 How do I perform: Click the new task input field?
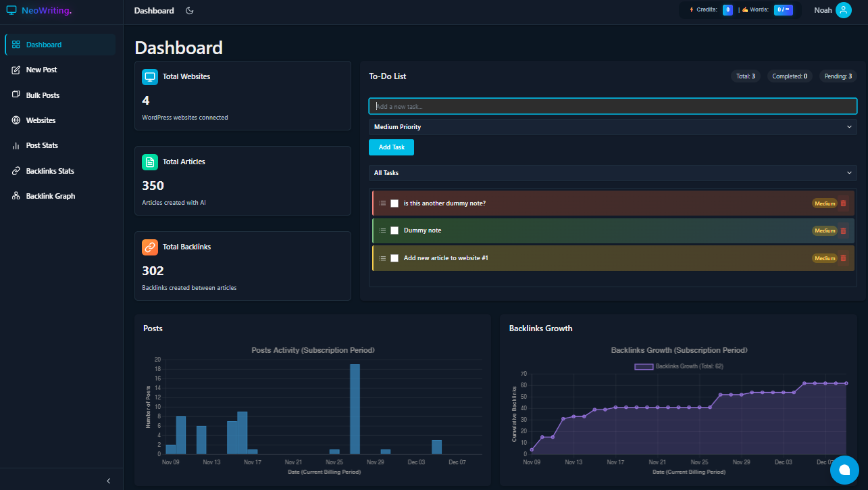[612, 106]
